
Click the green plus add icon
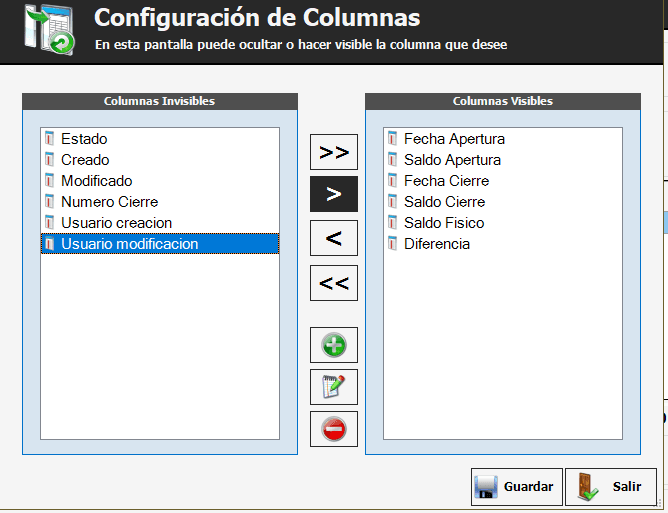pyautogui.click(x=333, y=345)
